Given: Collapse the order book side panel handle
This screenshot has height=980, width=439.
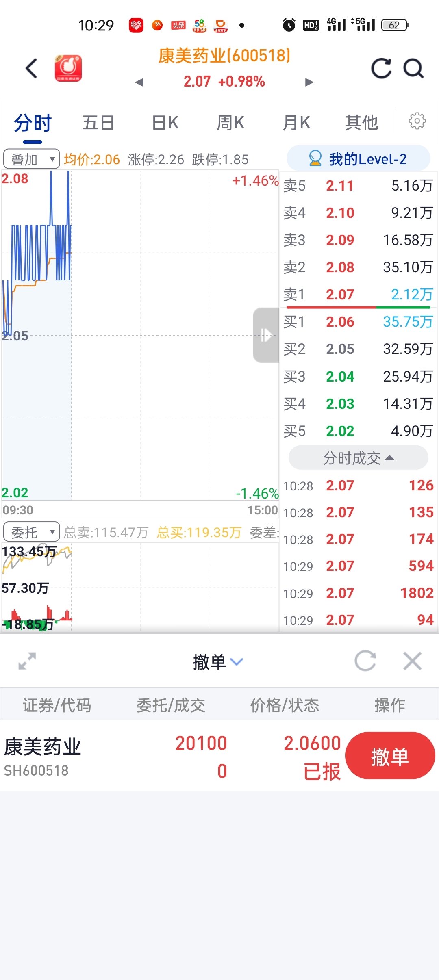Looking at the screenshot, I should [x=266, y=335].
